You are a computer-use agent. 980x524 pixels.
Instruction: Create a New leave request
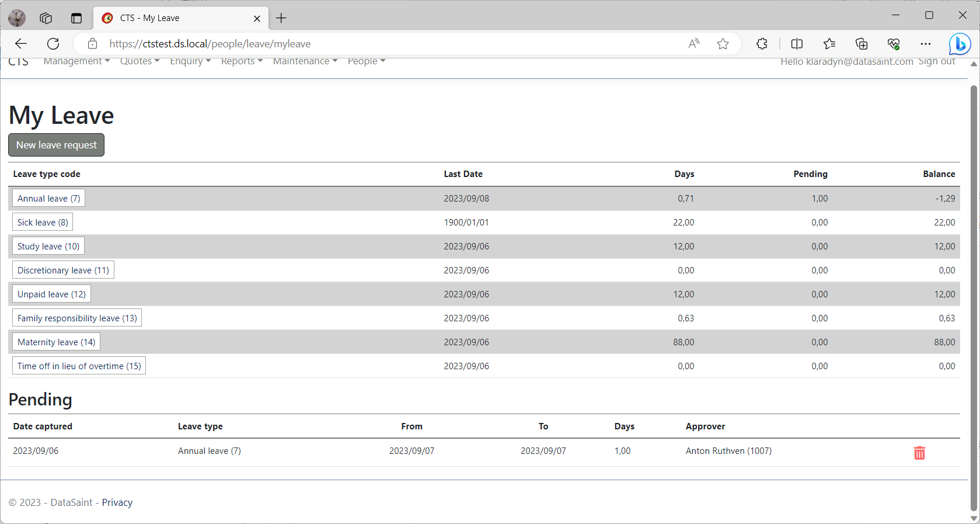coord(57,145)
